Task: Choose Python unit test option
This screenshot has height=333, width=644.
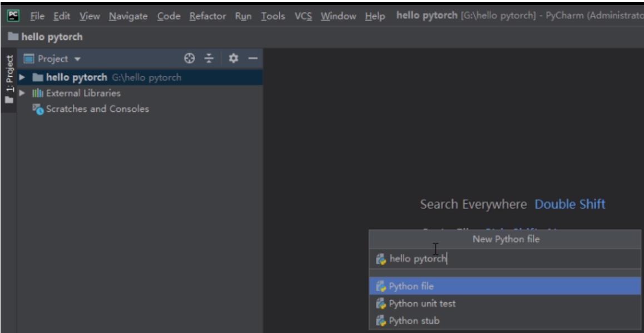Action: click(x=505, y=304)
